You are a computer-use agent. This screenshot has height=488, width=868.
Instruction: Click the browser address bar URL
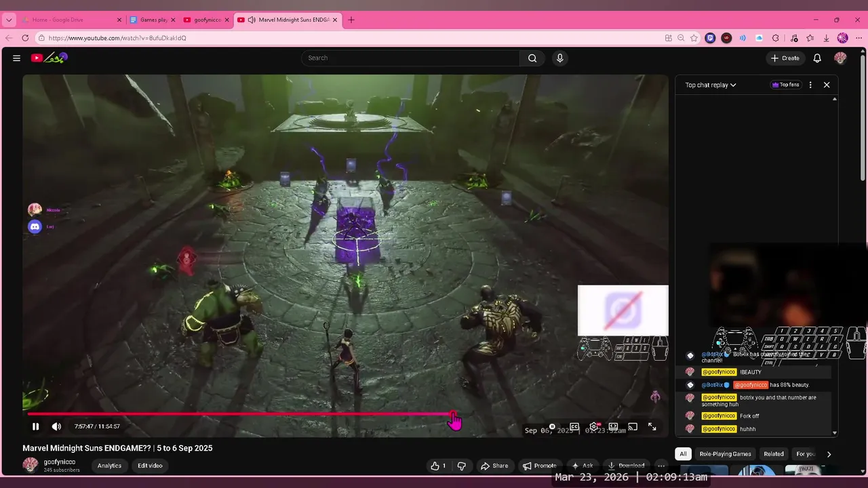click(x=117, y=38)
